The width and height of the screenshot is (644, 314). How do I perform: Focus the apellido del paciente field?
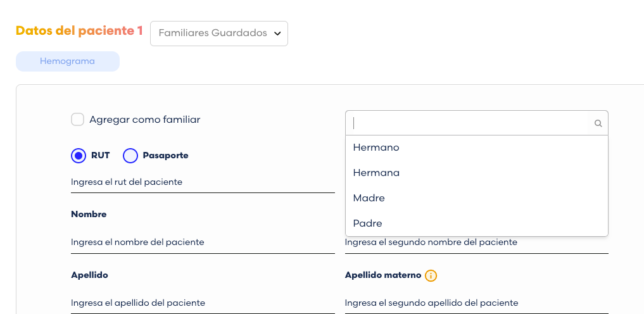click(203, 303)
